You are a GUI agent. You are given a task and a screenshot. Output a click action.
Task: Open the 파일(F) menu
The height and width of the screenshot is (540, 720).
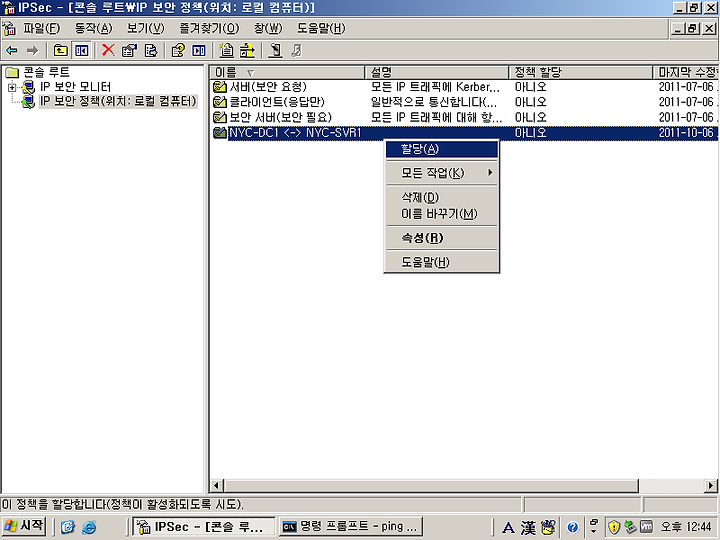42,28
